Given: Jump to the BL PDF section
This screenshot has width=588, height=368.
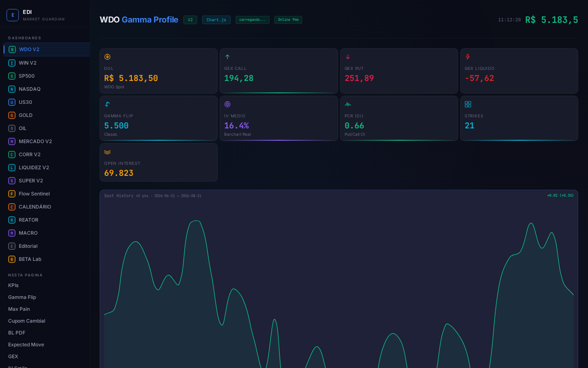Looking at the screenshot, I should (x=17, y=333).
